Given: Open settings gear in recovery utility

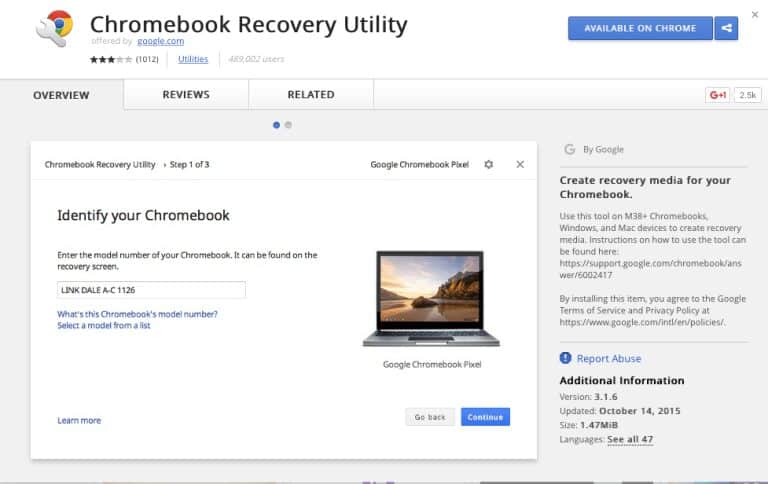Looking at the screenshot, I should pyautogui.click(x=488, y=165).
